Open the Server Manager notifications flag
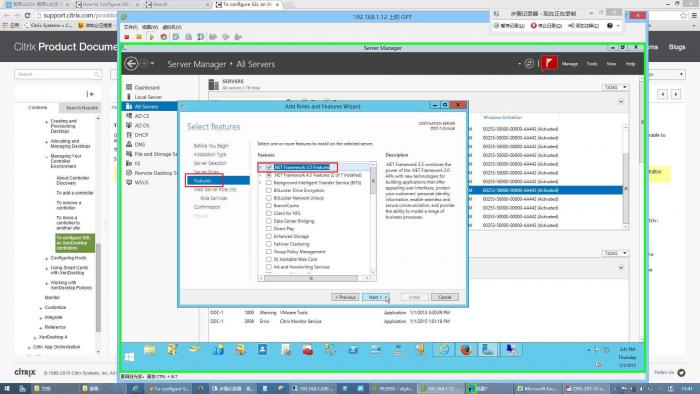Image resolution: width=700 pixels, height=394 pixels. click(549, 63)
